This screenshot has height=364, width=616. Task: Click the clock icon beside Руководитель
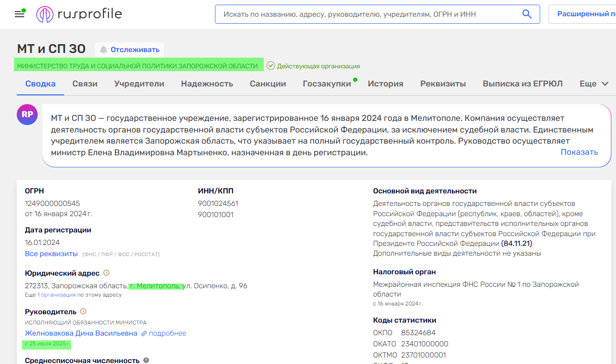(x=83, y=311)
